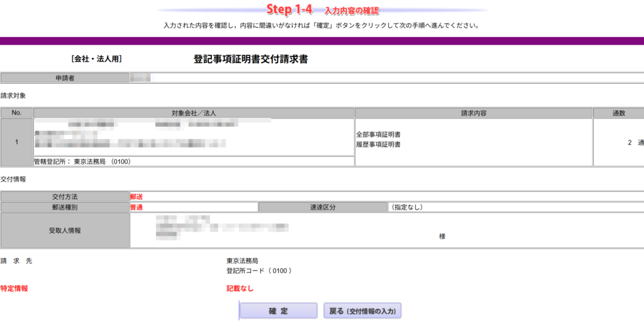Click the Step 1-4 heading
The width and height of the screenshot is (644, 326).
[x=289, y=10]
